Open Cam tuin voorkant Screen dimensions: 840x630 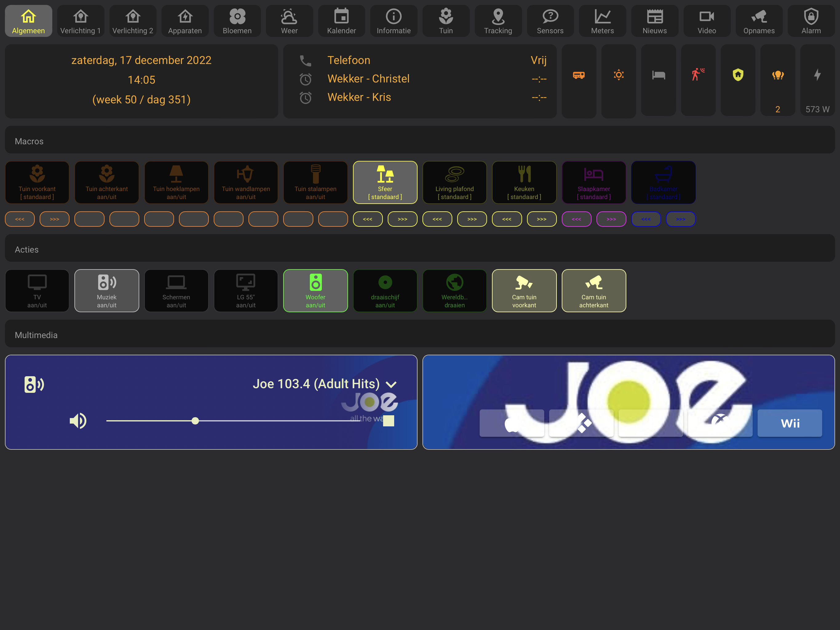point(524,291)
